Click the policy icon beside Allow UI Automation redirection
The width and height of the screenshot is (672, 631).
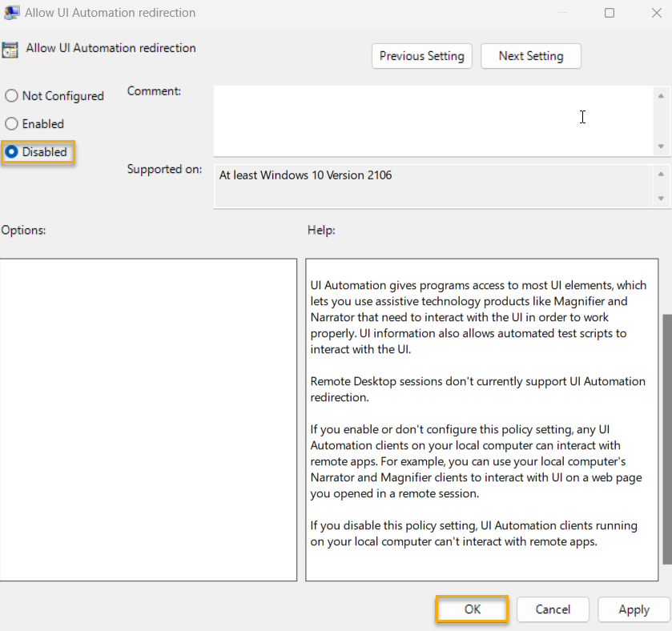[x=11, y=48]
